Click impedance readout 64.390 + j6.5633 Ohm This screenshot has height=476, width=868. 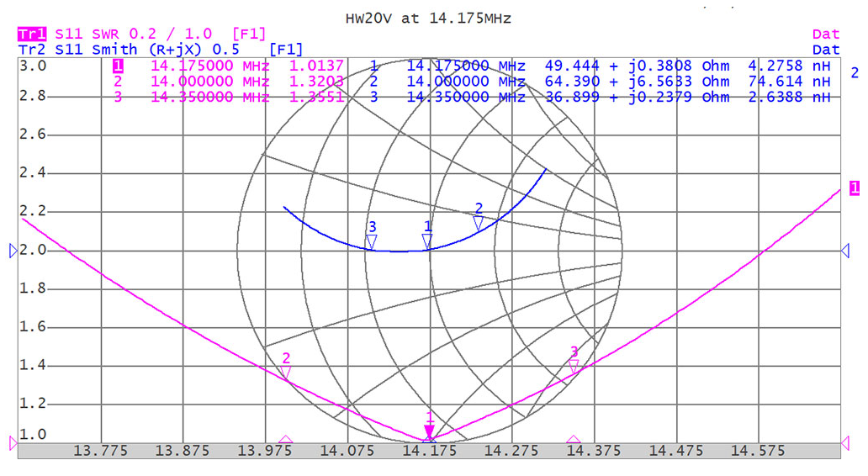tap(637, 82)
